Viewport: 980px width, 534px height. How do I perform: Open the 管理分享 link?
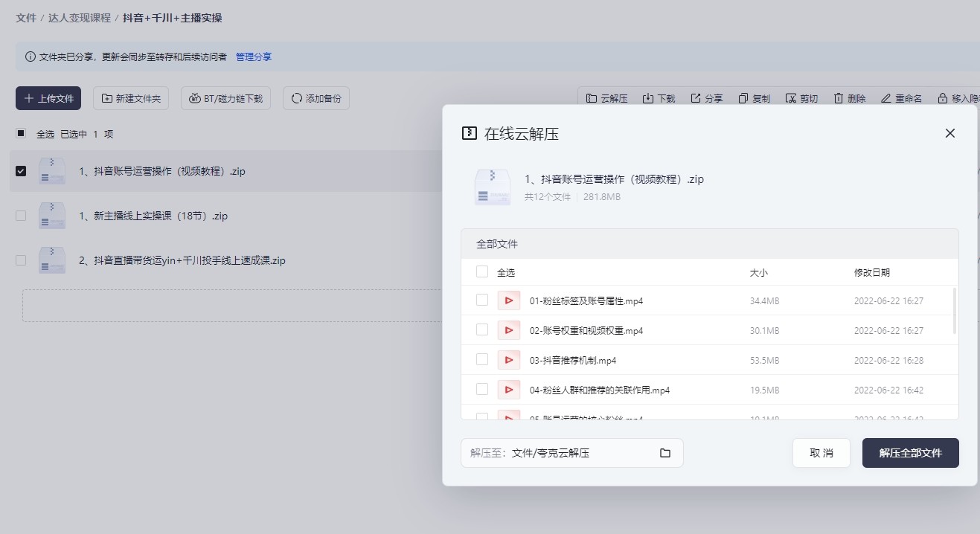pyautogui.click(x=254, y=57)
